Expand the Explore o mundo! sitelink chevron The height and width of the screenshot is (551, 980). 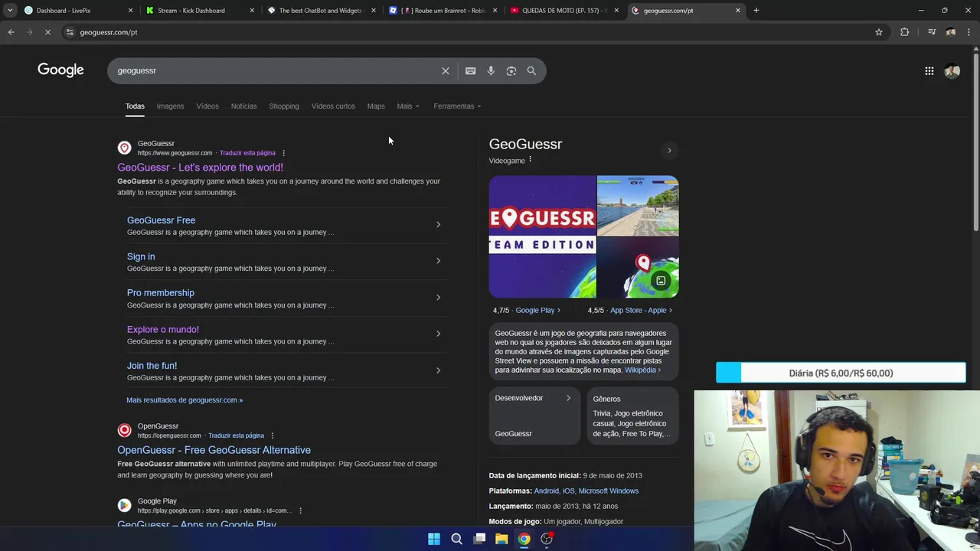438,334
